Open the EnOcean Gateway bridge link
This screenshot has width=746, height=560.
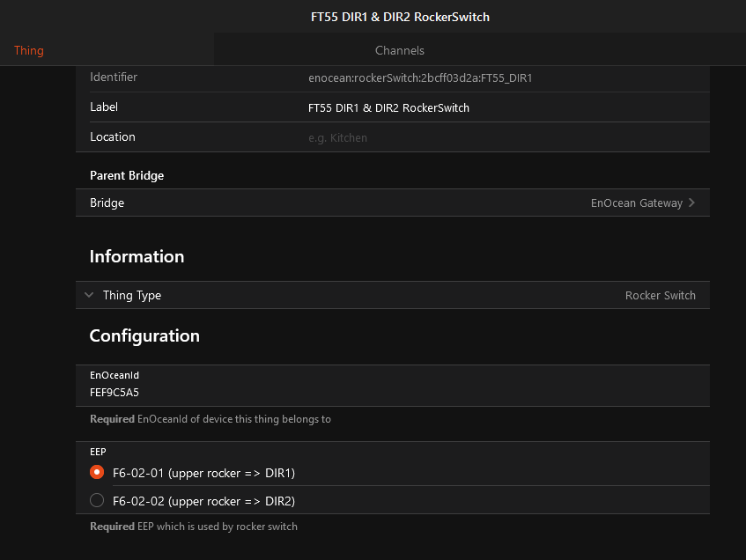point(636,203)
